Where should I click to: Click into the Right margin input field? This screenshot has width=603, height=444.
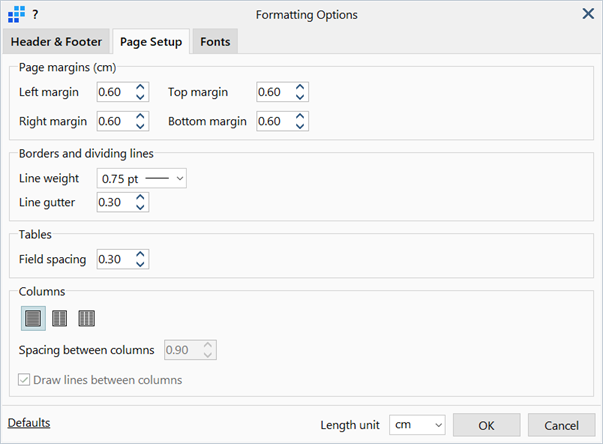(x=115, y=121)
